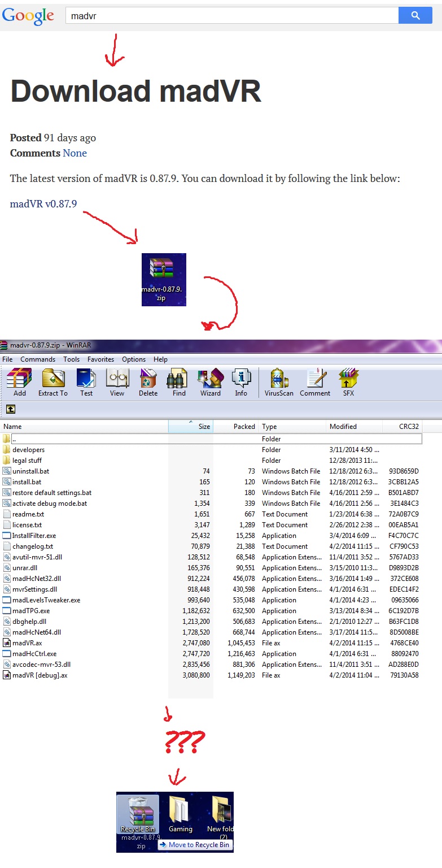Sort by the Packed column header
This screenshot has width=442, height=868.
point(236,427)
